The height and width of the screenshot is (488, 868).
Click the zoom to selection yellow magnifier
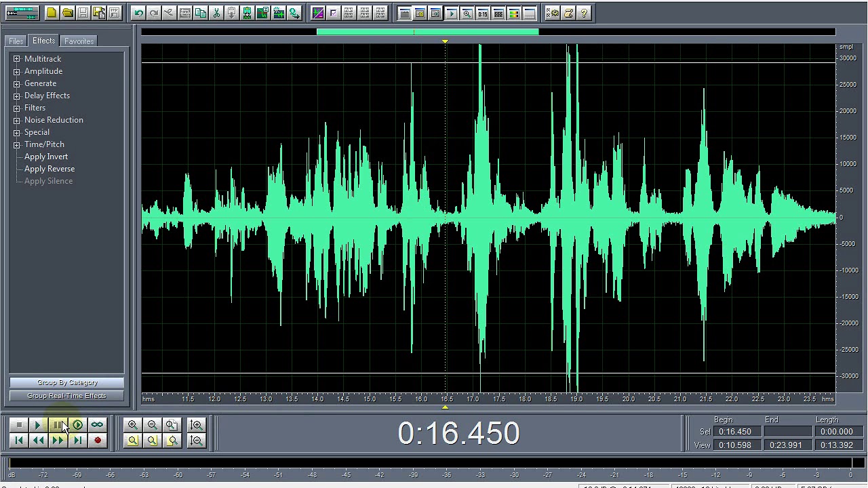(x=133, y=441)
